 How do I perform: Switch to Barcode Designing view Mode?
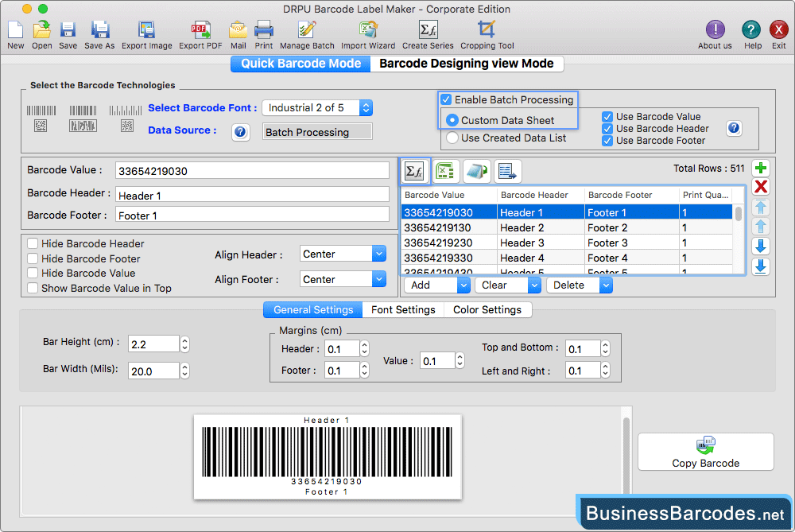tap(467, 64)
